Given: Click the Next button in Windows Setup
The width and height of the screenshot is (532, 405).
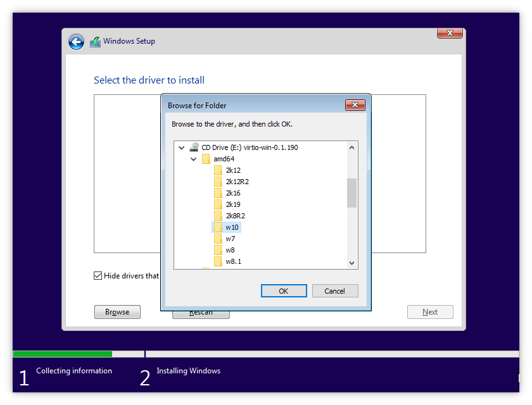Looking at the screenshot, I should 430,312.
